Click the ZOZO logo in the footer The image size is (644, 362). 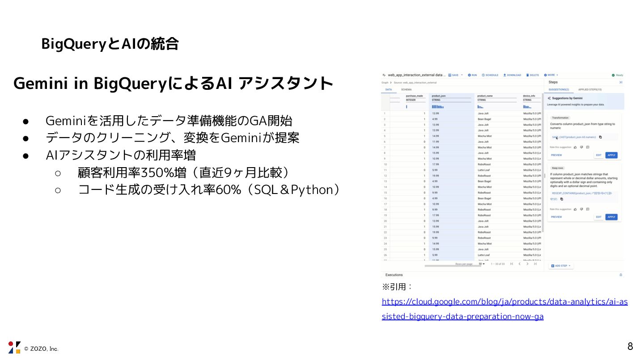click(x=14, y=347)
